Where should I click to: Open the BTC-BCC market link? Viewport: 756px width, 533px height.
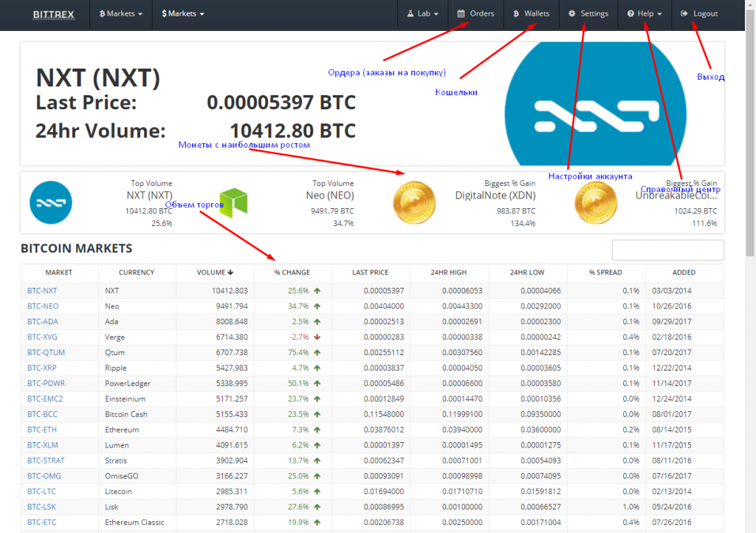tap(42, 414)
